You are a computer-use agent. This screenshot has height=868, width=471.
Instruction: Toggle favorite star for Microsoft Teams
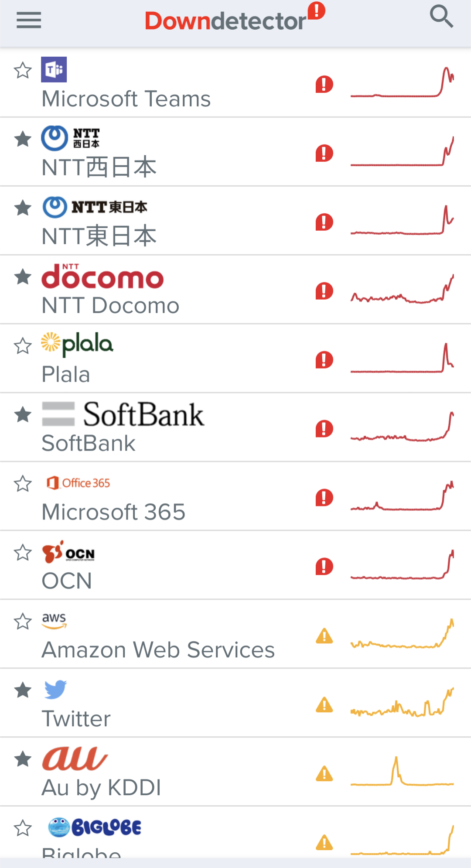point(23,70)
